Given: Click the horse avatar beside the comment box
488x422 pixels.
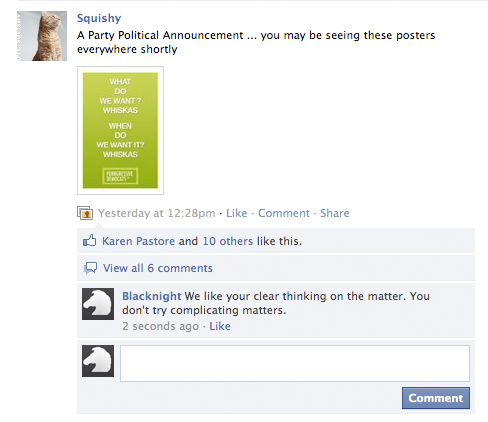Looking at the screenshot, I should tap(98, 361).
